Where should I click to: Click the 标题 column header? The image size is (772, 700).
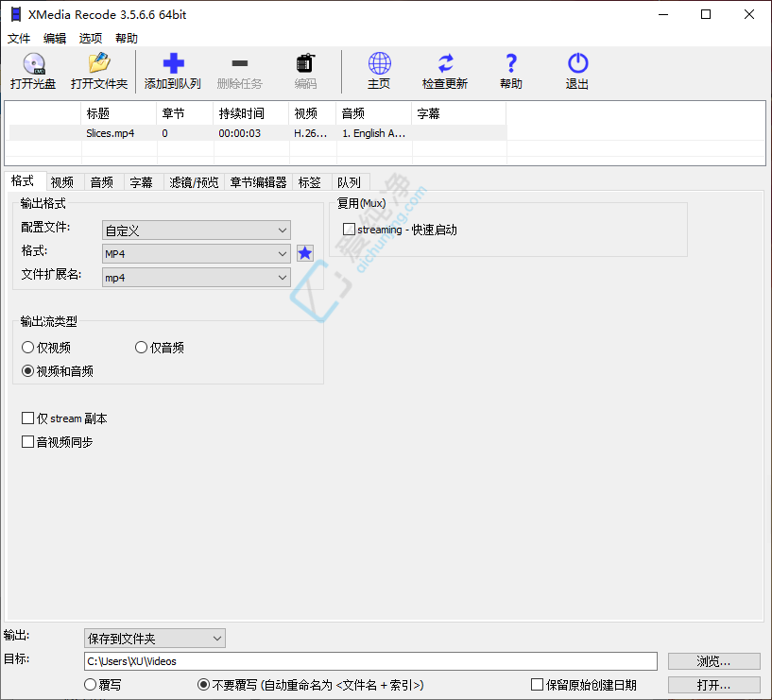[119, 113]
